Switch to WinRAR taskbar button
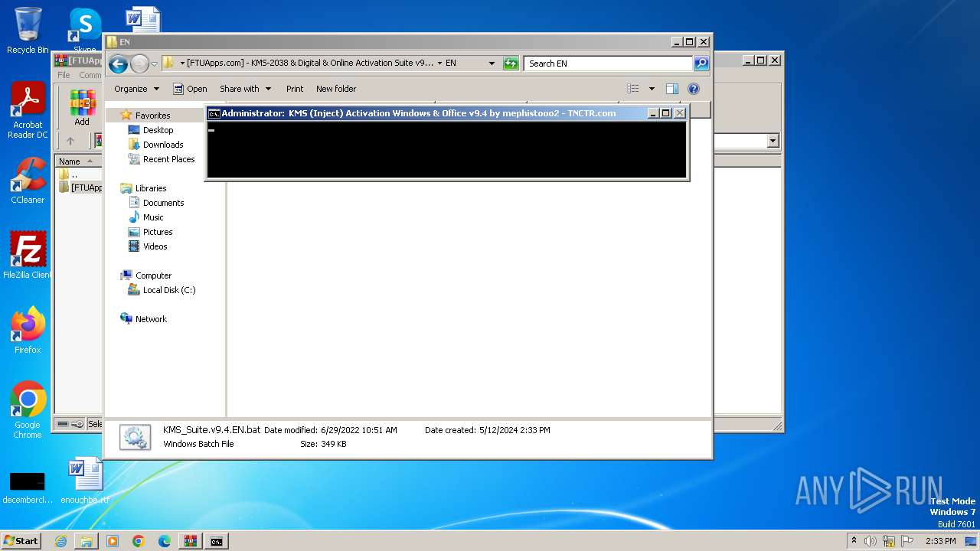 191,541
